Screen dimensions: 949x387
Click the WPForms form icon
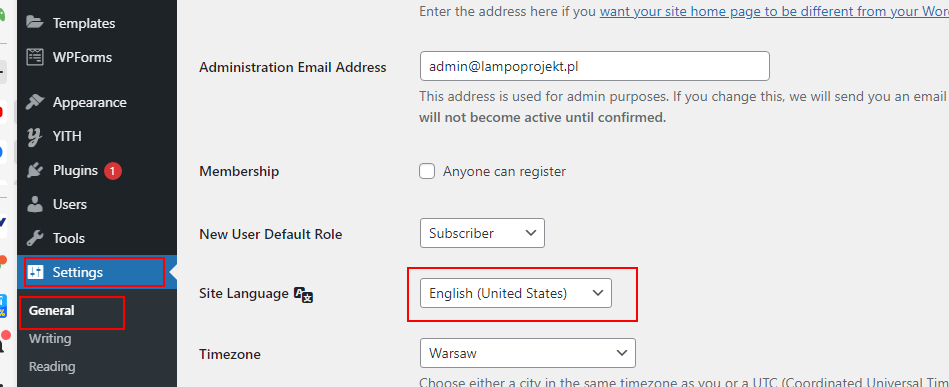click(x=35, y=57)
